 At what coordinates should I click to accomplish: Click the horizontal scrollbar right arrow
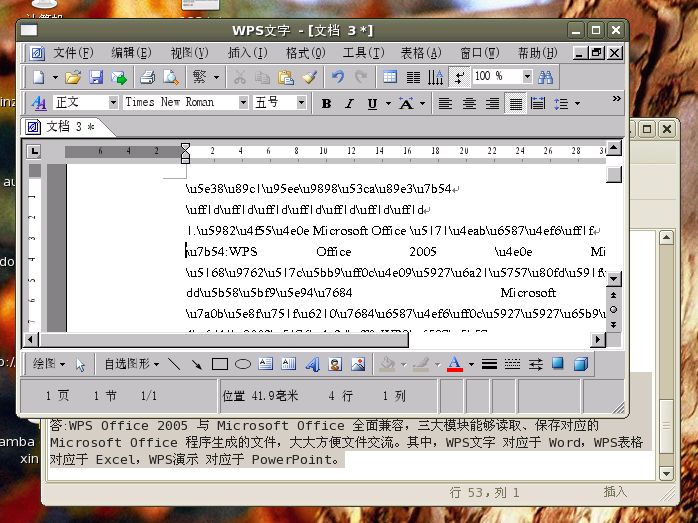(x=598, y=340)
